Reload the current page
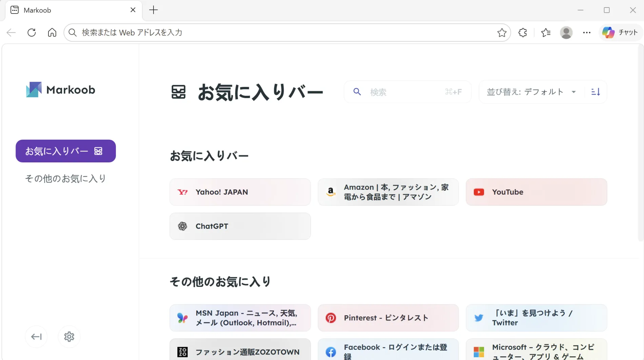Screen dimensions: 644x360 (x=32, y=33)
